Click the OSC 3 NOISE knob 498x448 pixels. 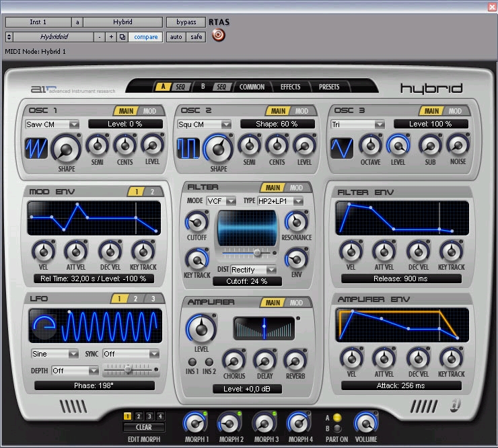458,145
